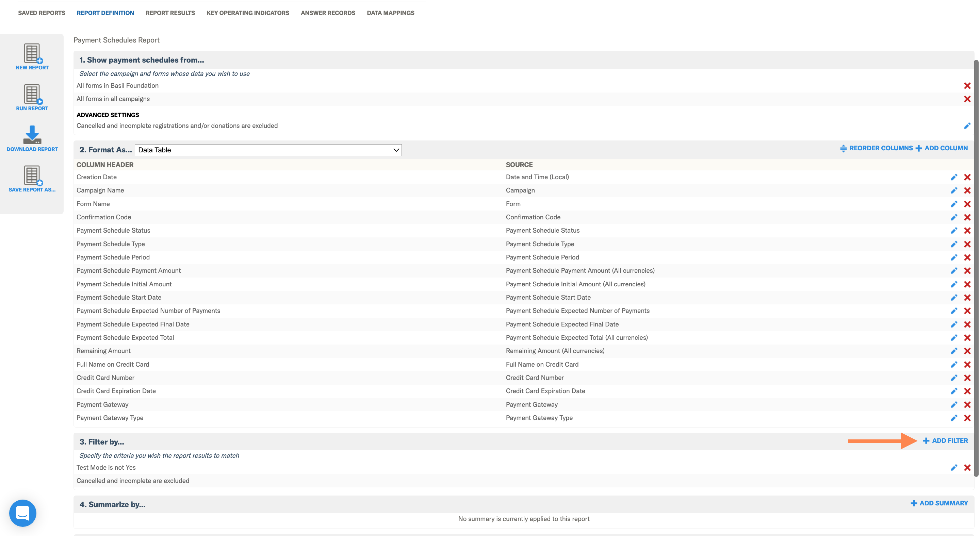Screen dimensions: 980x536
Task: Edit the Payment Gateway column
Action: 954,404
